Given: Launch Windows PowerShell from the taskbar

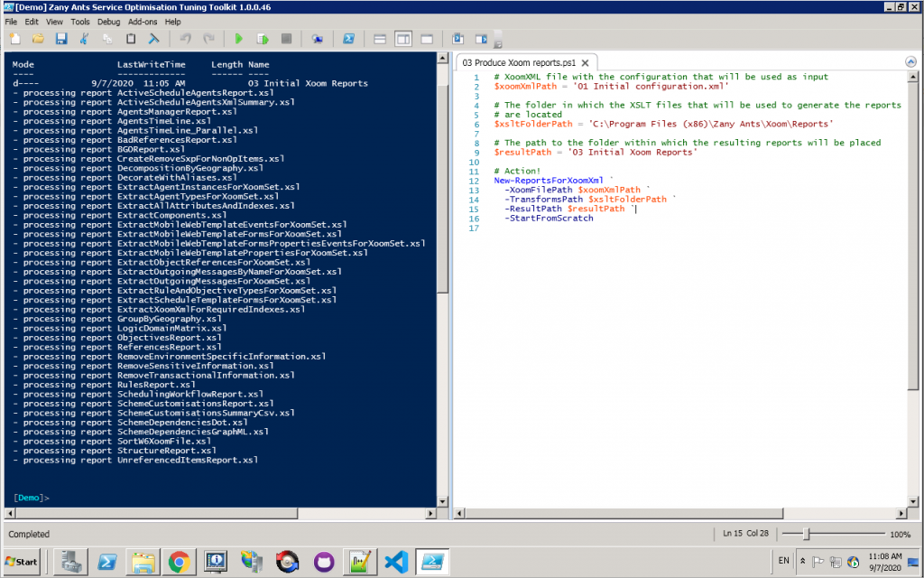Looking at the screenshot, I should click(107, 562).
